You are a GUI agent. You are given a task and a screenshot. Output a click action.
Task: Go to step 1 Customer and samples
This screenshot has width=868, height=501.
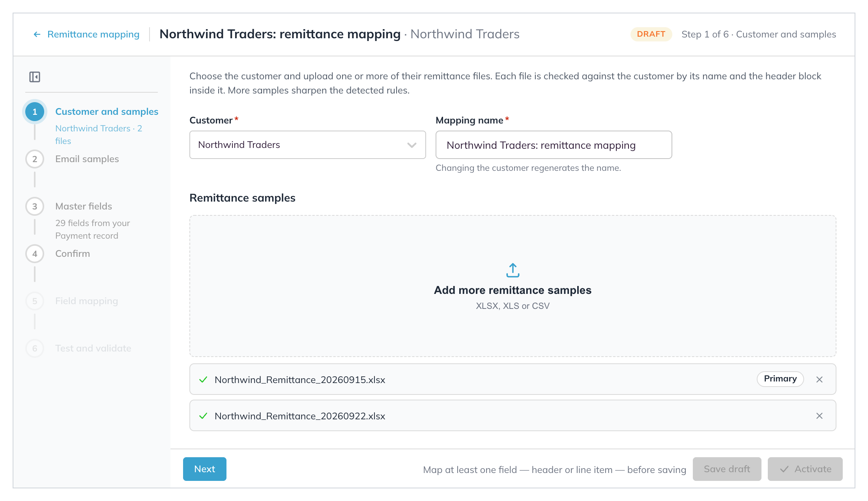(107, 112)
